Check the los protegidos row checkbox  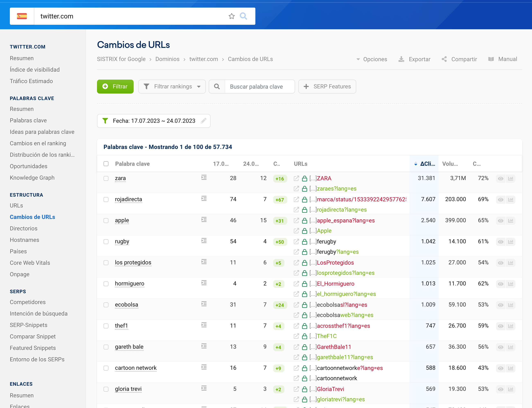point(106,263)
